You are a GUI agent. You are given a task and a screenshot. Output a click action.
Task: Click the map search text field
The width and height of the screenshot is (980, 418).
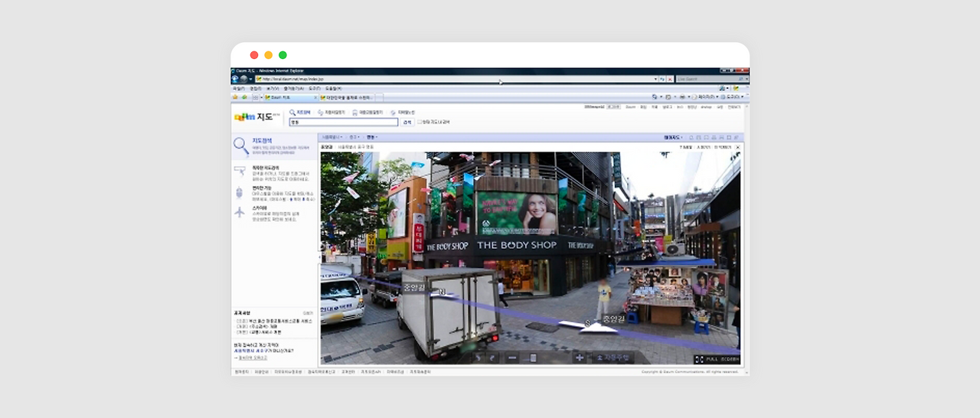tap(344, 122)
